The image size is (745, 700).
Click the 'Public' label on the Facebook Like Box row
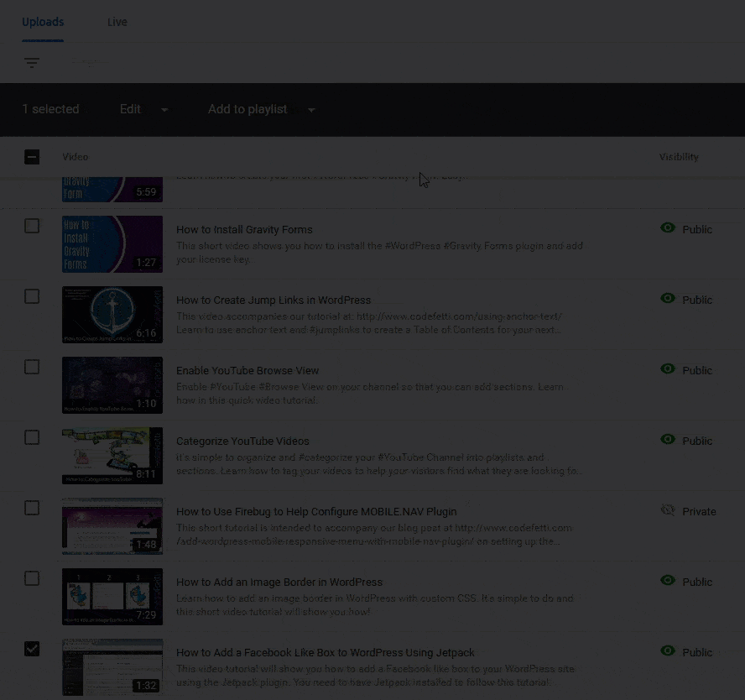[697, 652]
